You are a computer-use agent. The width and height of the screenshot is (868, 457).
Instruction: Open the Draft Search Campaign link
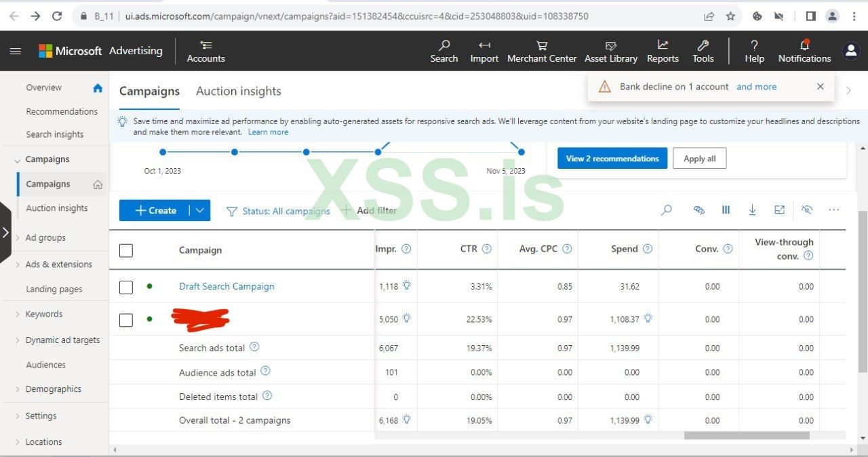tap(226, 286)
